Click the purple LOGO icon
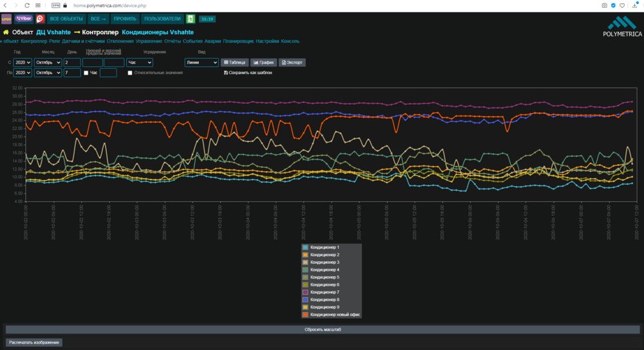Screen dimensions: 644x350 pyautogui.click(x=6, y=19)
